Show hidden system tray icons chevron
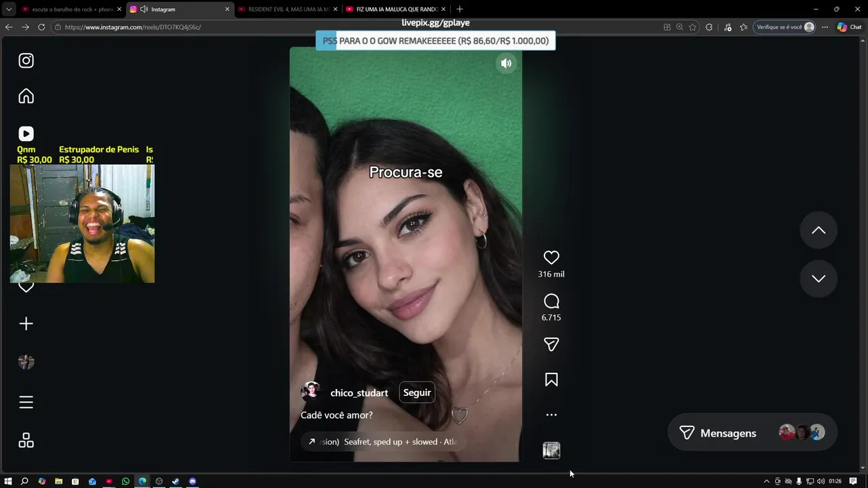This screenshot has height=488, width=868. tap(767, 481)
